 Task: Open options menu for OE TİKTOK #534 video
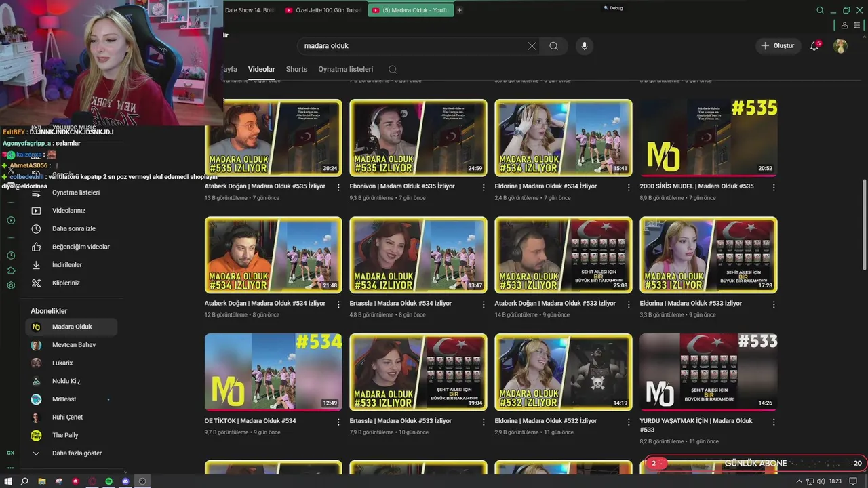click(338, 422)
